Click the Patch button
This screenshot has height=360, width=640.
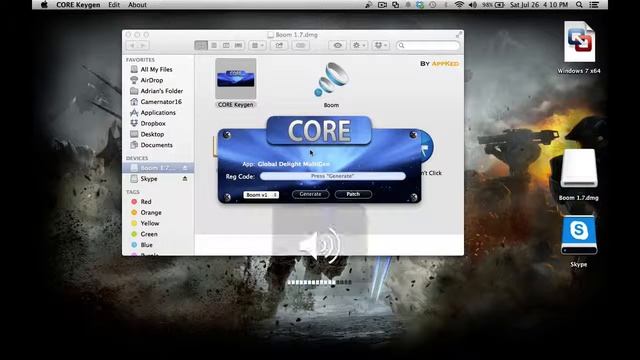pos(353,194)
